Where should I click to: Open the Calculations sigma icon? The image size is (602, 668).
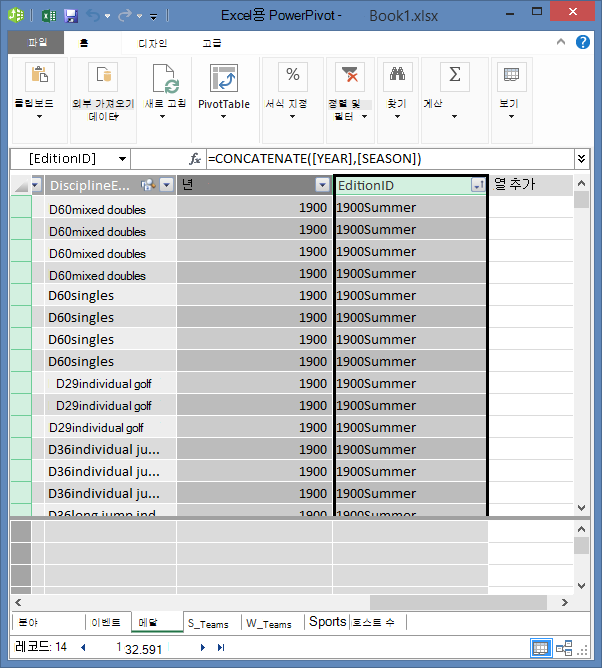point(455,77)
